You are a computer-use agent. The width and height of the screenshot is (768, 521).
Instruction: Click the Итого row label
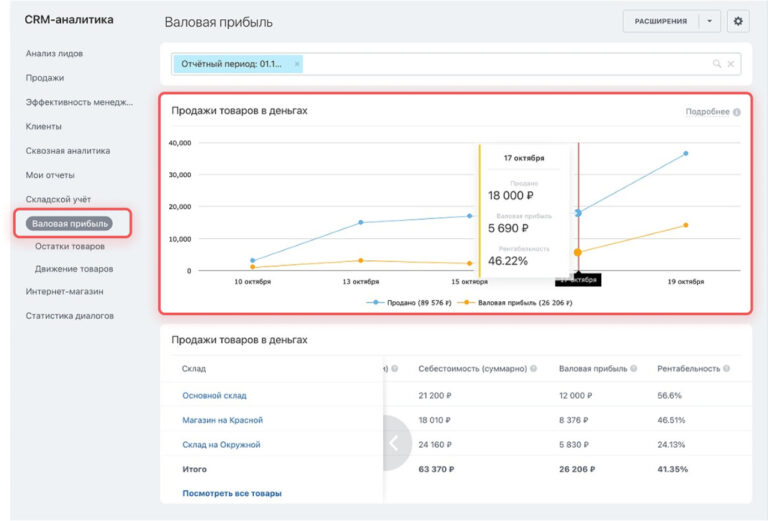[194, 469]
